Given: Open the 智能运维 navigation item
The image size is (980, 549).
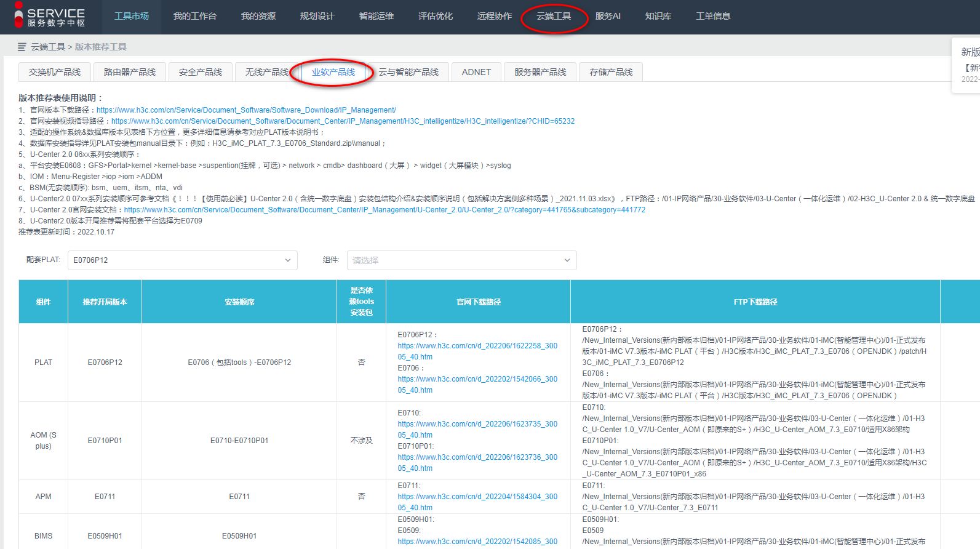Looking at the screenshot, I should pos(376,16).
